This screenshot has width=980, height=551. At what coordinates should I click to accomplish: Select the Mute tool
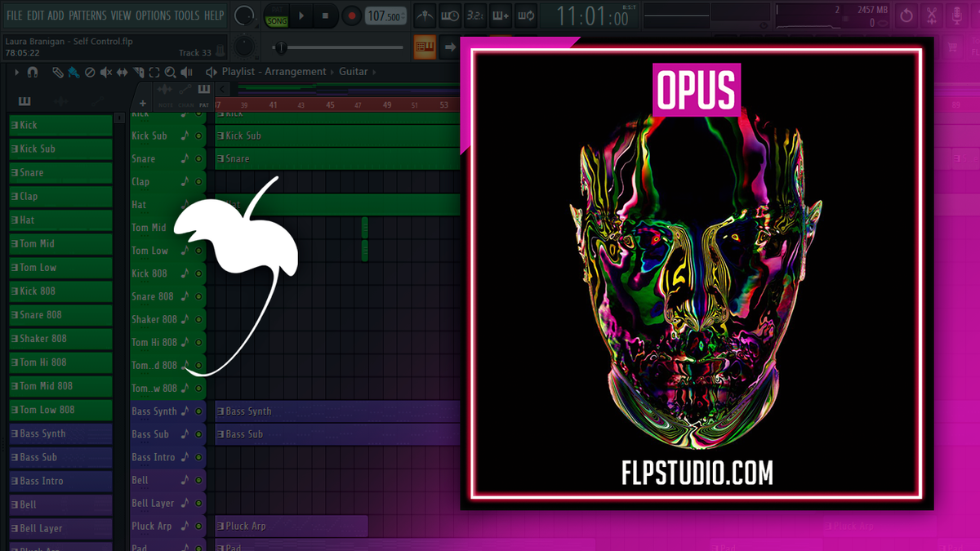point(105,72)
